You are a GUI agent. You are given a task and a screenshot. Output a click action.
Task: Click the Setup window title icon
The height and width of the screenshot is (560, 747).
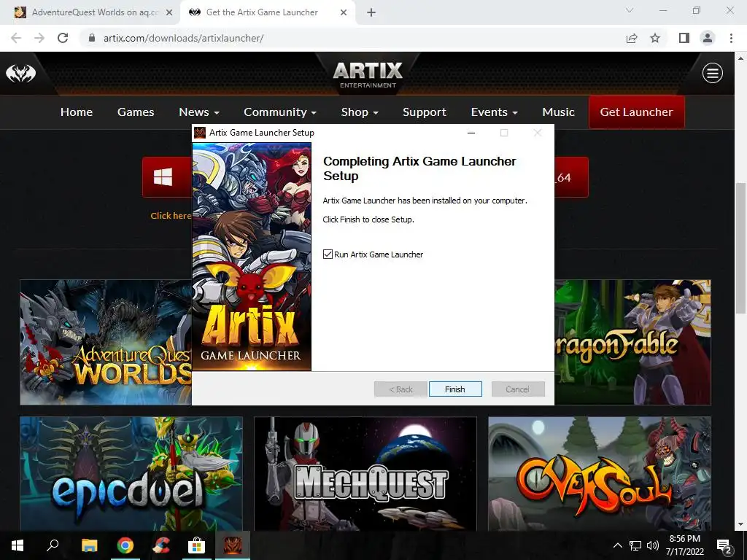pyautogui.click(x=200, y=133)
